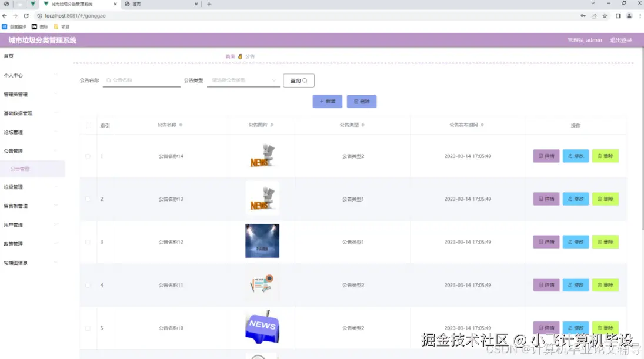Check the box for row 公告名称11
This screenshot has height=359, width=644.
(x=88, y=285)
